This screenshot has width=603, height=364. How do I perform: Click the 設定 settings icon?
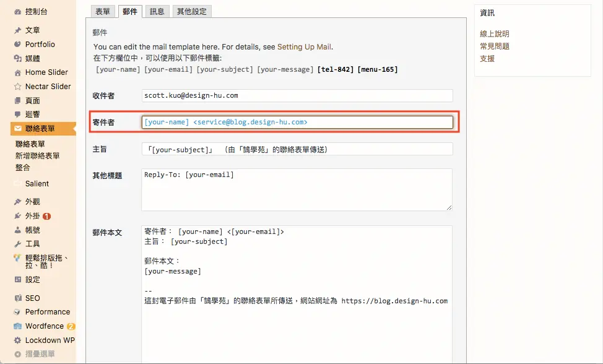(17, 279)
